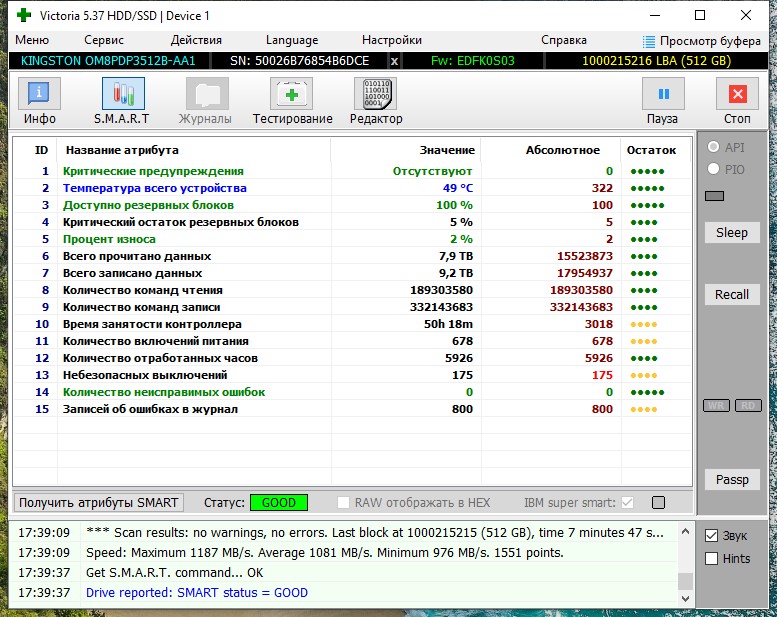Enable the Hints checkbox
Image resolution: width=777 pixels, height=617 pixels.
point(711,559)
